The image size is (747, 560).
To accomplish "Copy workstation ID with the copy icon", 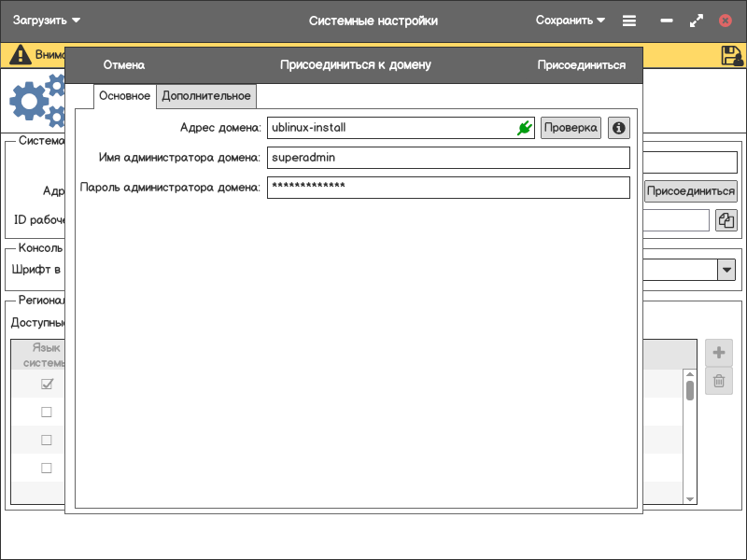I will pyautogui.click(x=726, y=220).
